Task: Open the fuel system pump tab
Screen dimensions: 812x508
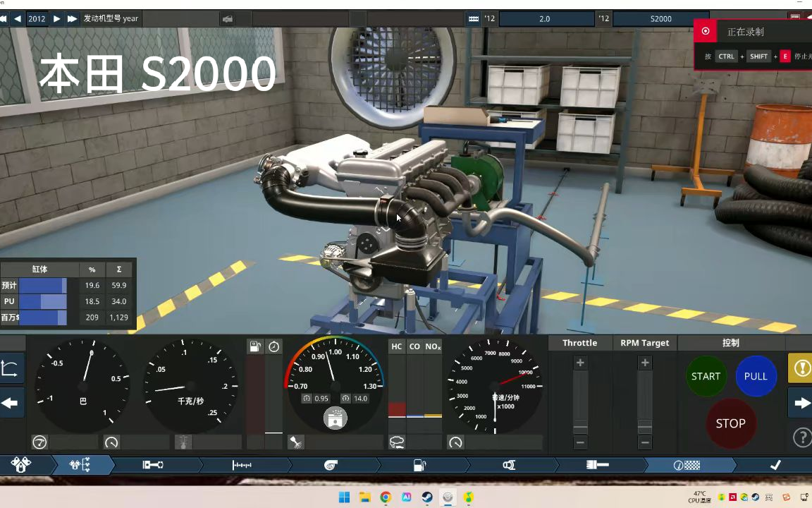Action: [x=419, y=465]
